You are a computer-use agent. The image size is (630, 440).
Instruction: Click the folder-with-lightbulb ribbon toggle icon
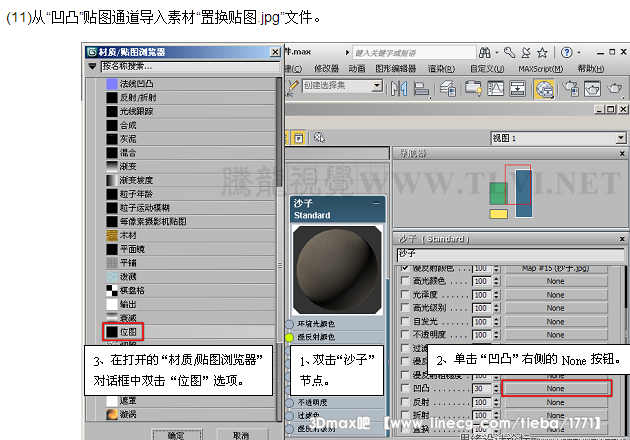coord(473,88)
